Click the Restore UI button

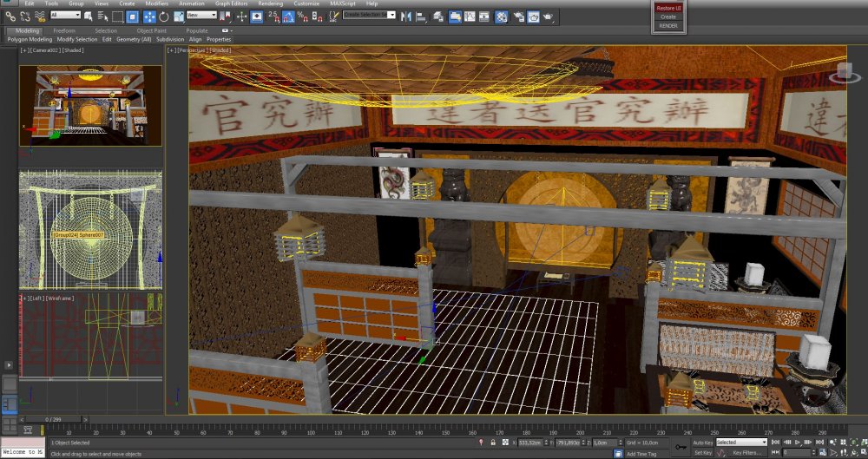[668, 8]
